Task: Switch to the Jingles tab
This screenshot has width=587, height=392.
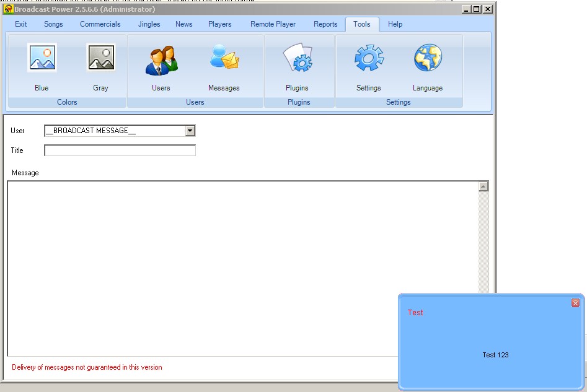Action: point(149,24)
